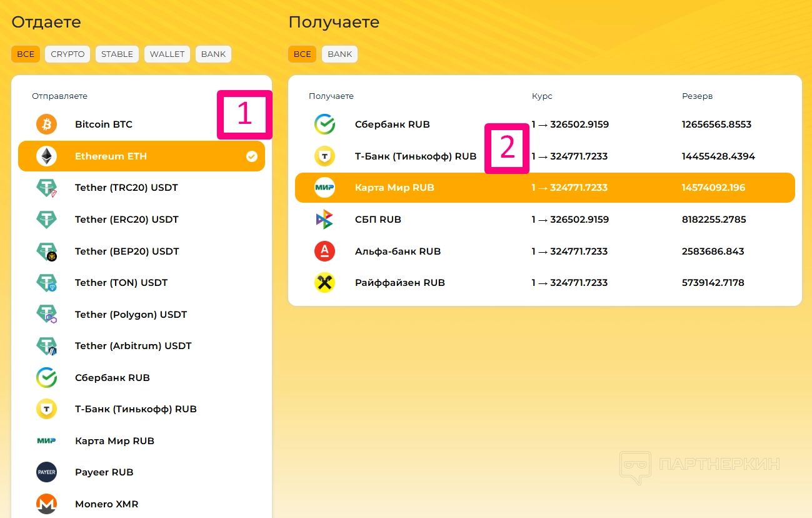Choose Tether (Arbitrum) USDT in send list
812x518 pixels.
(133, 346)
